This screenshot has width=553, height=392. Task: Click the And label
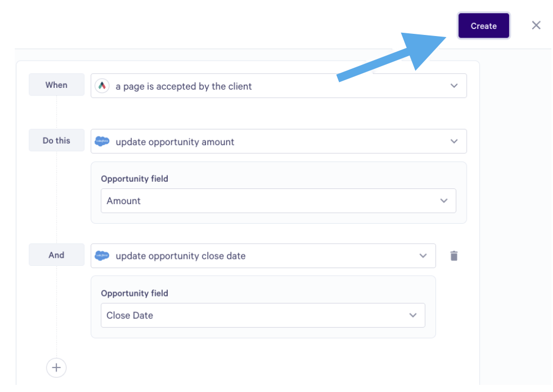[x=56, y=255]
